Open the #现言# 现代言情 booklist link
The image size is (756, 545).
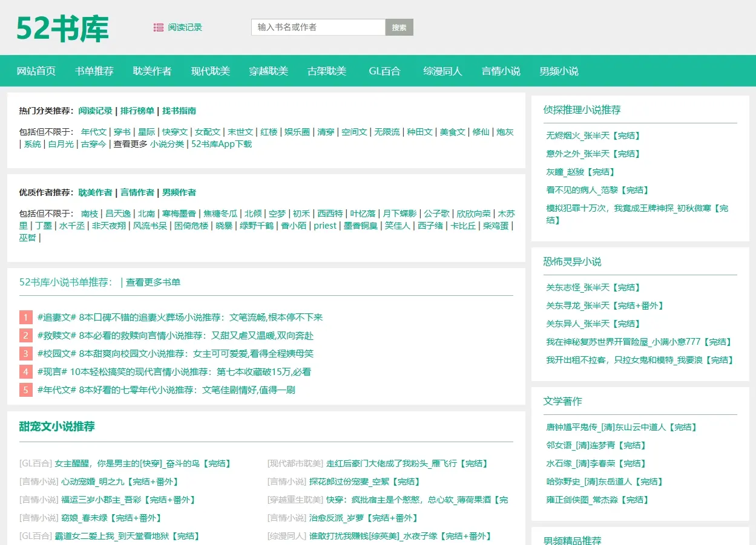tap(174, 372)
